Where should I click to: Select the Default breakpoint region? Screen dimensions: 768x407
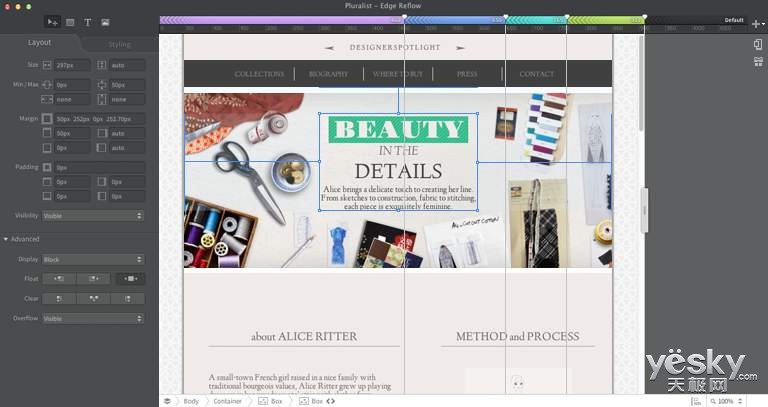tap(696, 20)
